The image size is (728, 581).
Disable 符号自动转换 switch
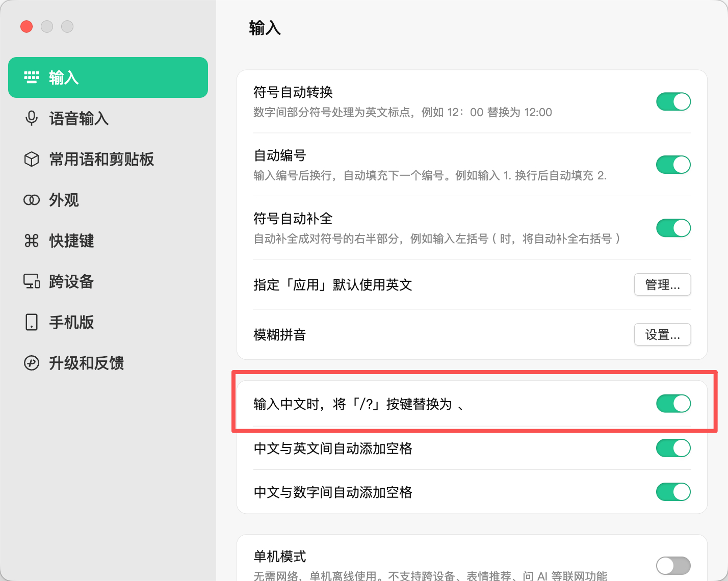click(x=673, y=101)
